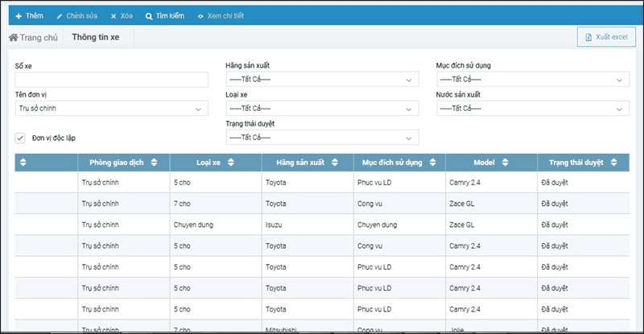The width and height of the screenshot is (644, 334).
Task: Sort by Loại xe column arrows
Action: 231,163
